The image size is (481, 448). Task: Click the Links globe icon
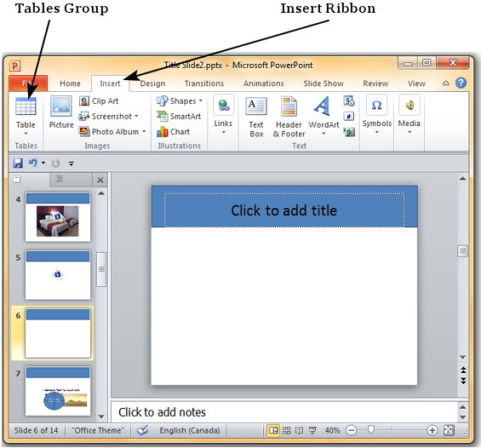[x=224, y=106]
